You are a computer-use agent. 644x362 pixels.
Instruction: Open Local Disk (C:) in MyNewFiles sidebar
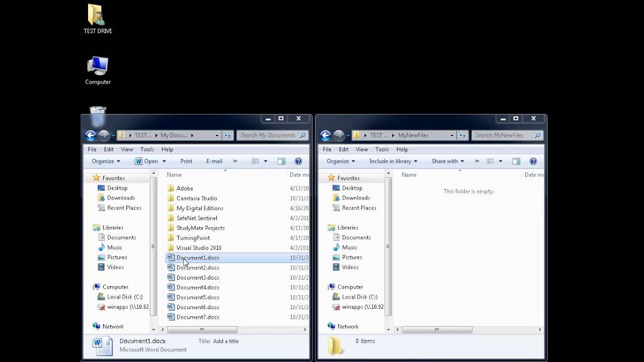pyautogui.click(x=359, y=297)
